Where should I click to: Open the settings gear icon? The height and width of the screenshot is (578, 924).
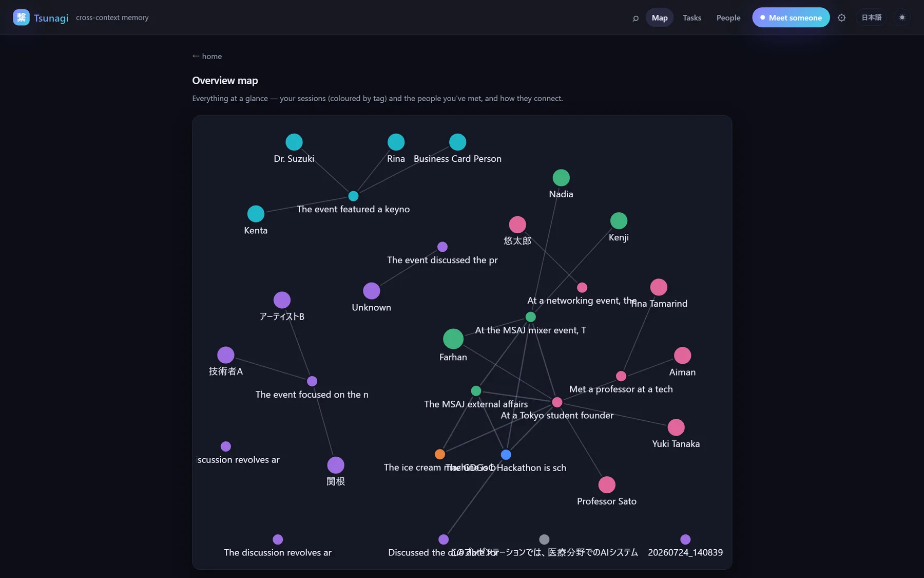click(x=841, y=17)
